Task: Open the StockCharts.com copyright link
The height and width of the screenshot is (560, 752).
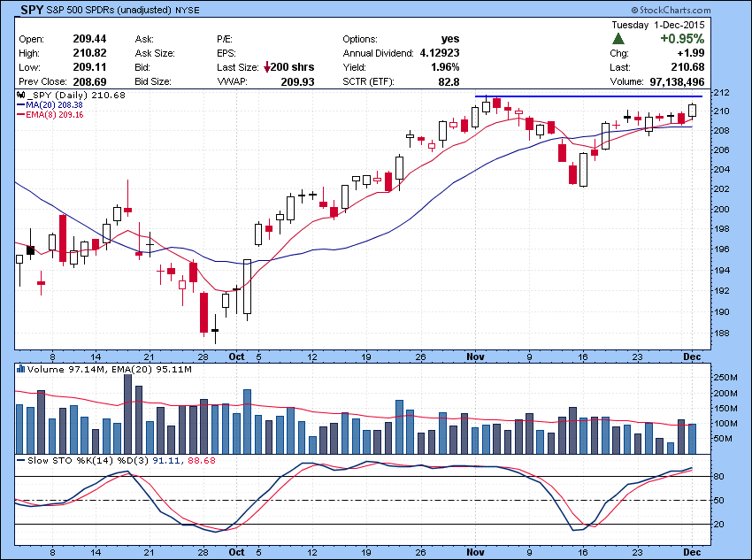Action: point(671,10)
